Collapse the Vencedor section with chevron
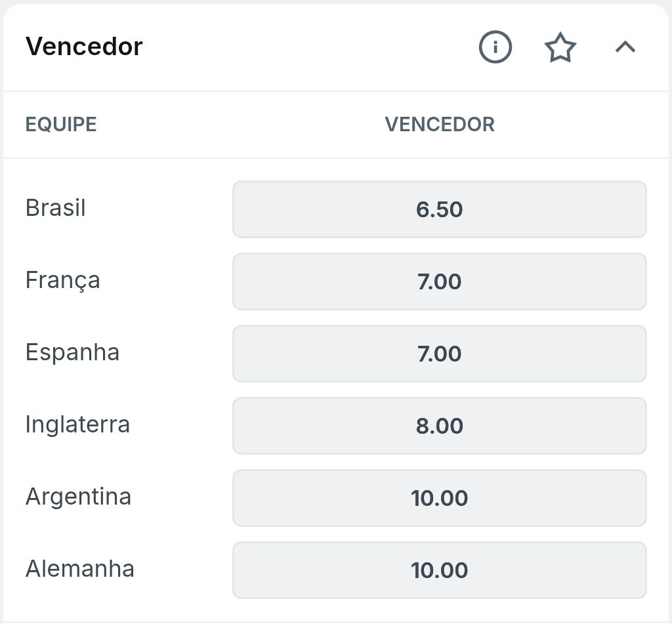The image size is (672, 624). (x=625, y=47)
